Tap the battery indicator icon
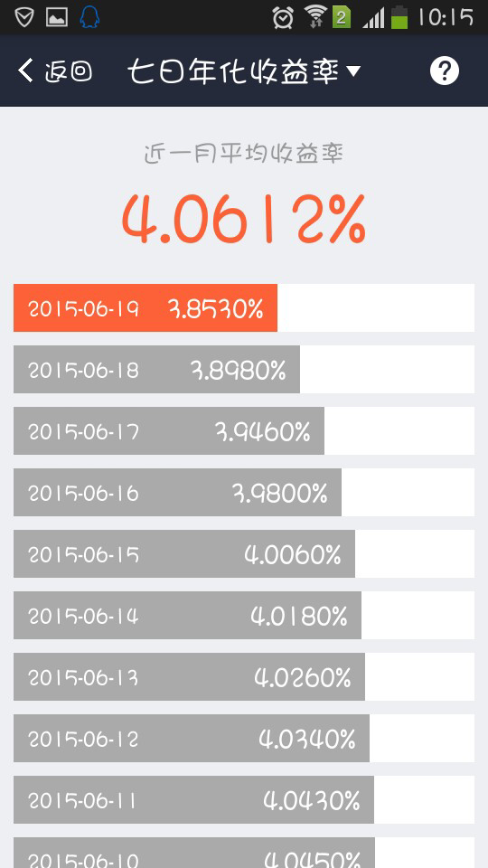The height and width of the screenshot is (868, 488). click(399, 16)
